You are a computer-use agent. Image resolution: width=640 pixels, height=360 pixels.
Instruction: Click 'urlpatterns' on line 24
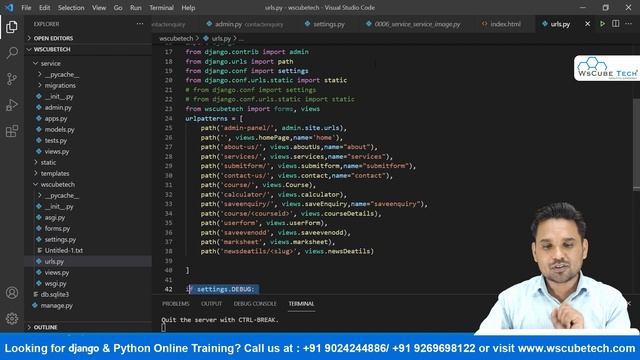coord(206,118)
